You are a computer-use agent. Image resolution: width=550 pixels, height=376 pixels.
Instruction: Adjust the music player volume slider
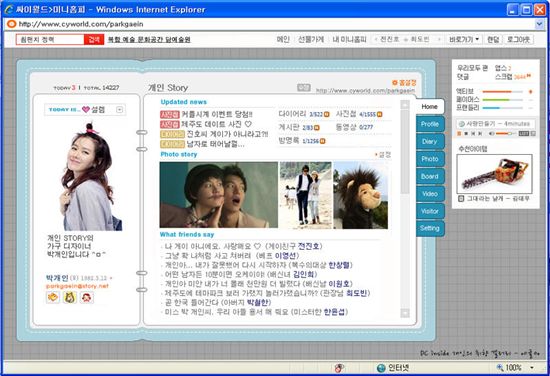pyautogui.click(x=505, y=134)
